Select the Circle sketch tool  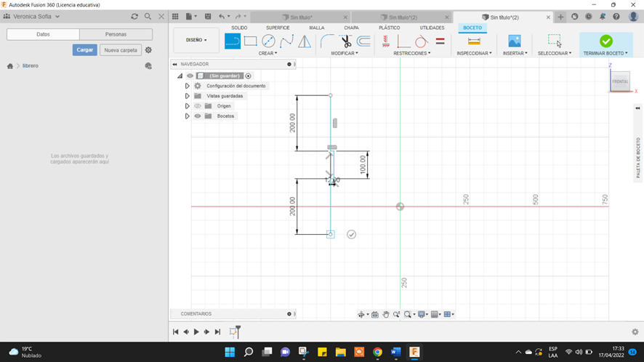click(268, 41)
